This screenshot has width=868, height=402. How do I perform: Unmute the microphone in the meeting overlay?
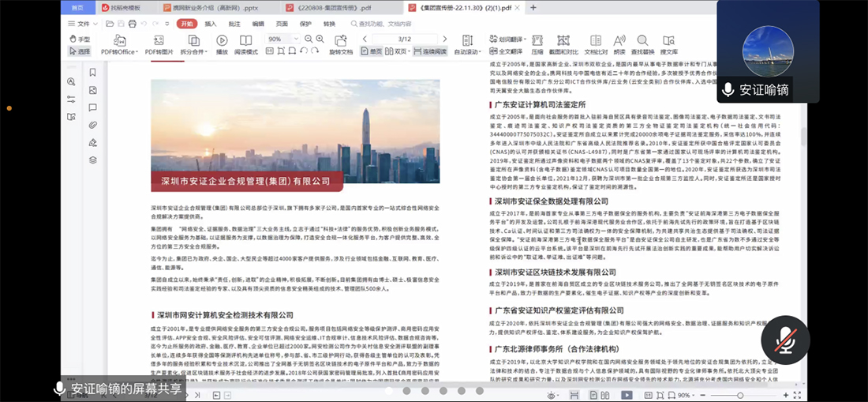coord(785,340)
